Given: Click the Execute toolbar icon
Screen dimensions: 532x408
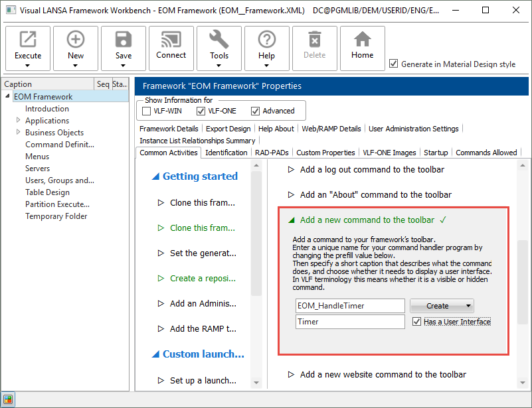Looking at the screenshot, I should click(28, 40).
